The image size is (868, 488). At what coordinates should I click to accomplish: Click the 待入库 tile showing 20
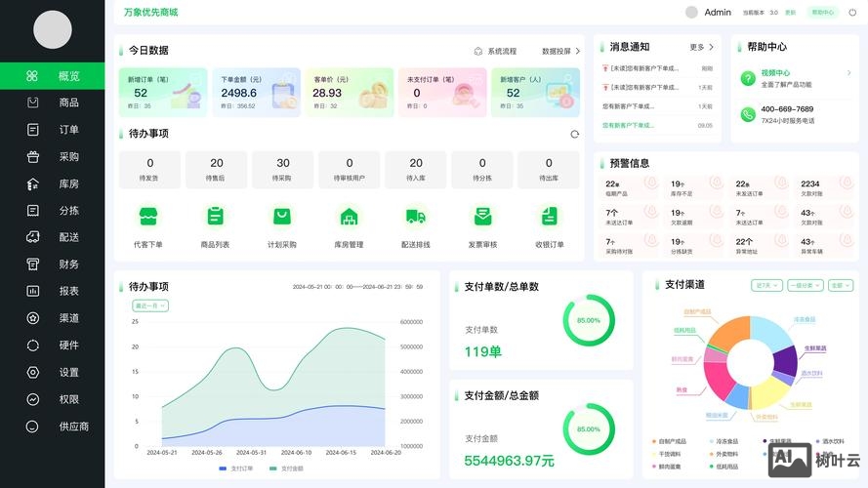tap(416, 170)
